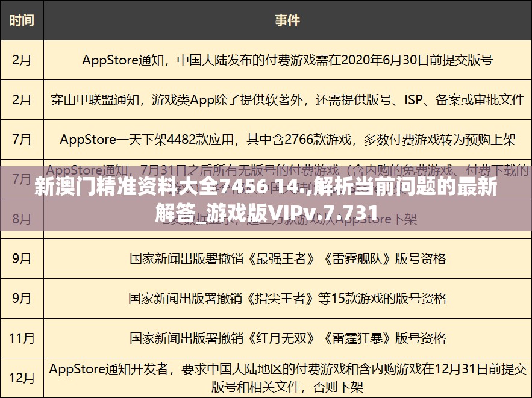The width and height of the screenshot is (532, 398).
Task: Select the 12月 time cell
Action: point(22,378)
